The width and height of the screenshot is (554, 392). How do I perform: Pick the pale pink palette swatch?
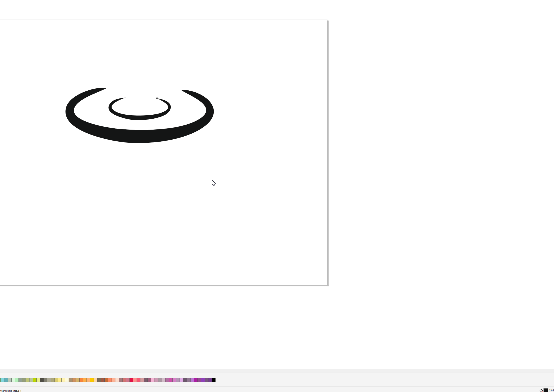tap(153, 380)
